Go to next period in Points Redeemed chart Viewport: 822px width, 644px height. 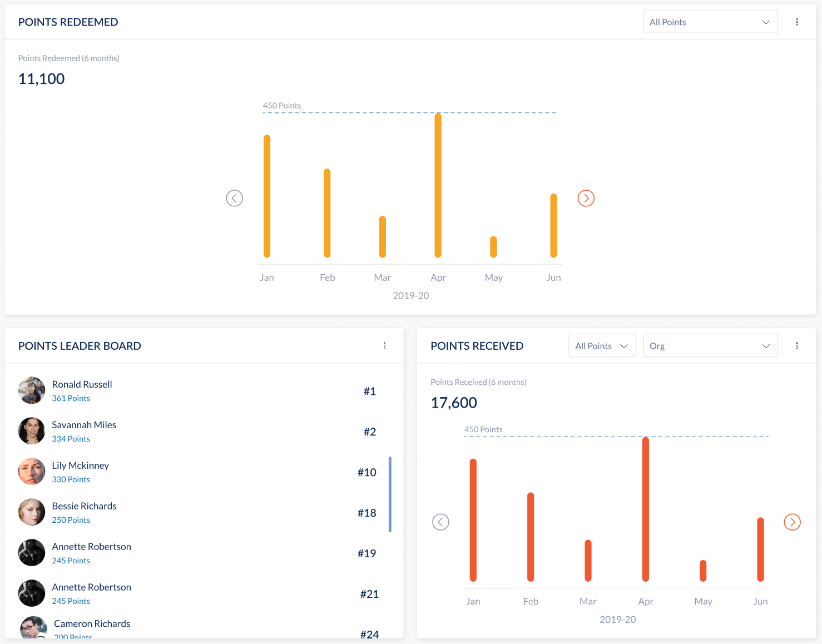coord(586,198)
